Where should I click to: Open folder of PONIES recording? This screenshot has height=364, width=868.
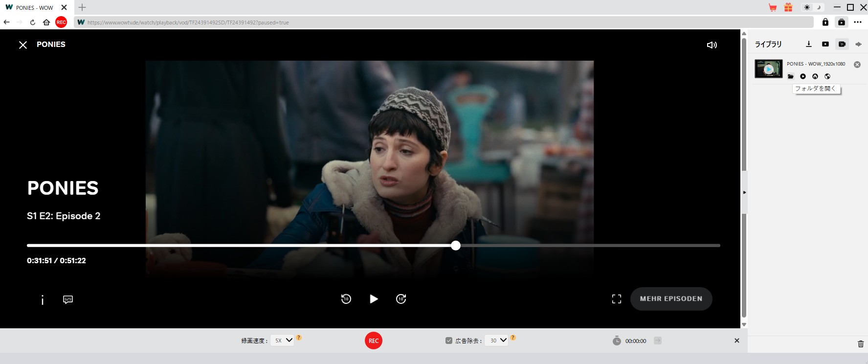(x=791, y=76)
